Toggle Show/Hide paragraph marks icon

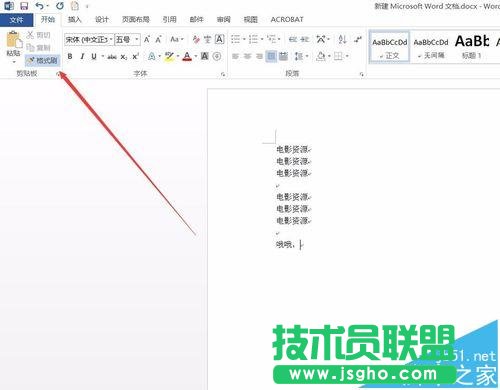click(358, 40)
